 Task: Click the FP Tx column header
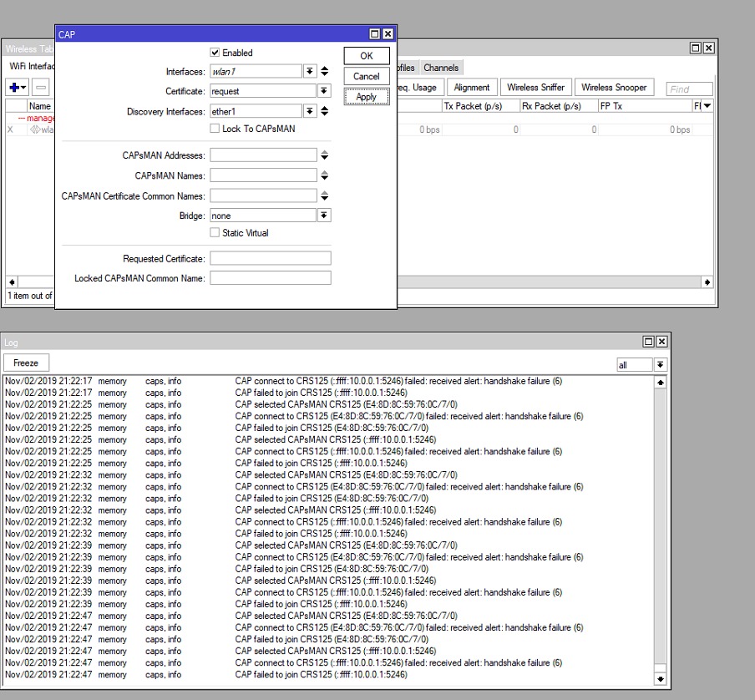click(x=645, y=106)
